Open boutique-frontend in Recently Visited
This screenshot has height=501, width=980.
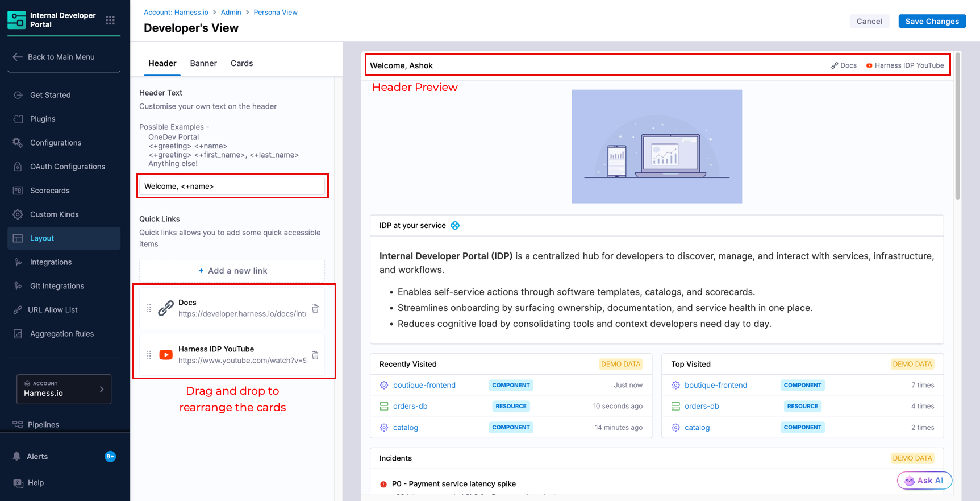(x=424, y=385)
